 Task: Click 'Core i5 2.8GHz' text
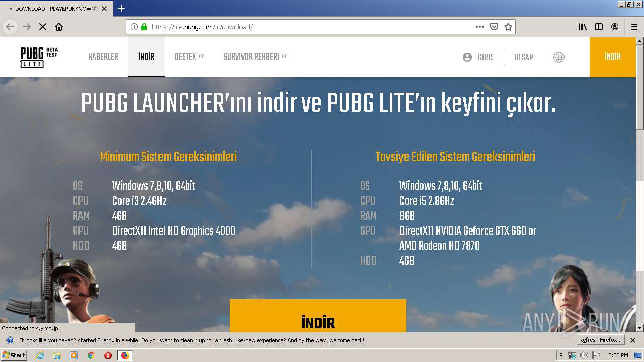pyautogui.click(x=427, y=201)
